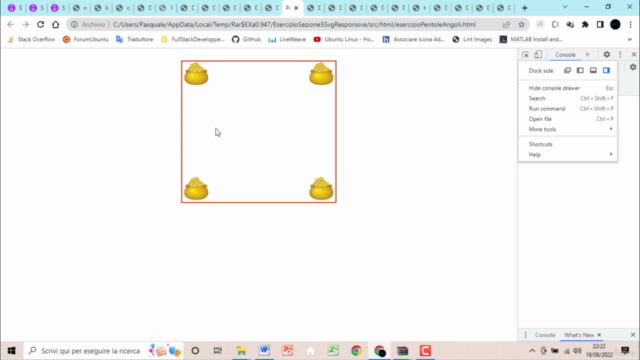Reload the current page
This screenshot has height=360, width=640.
pyautogui.click(x=40, y=24)
